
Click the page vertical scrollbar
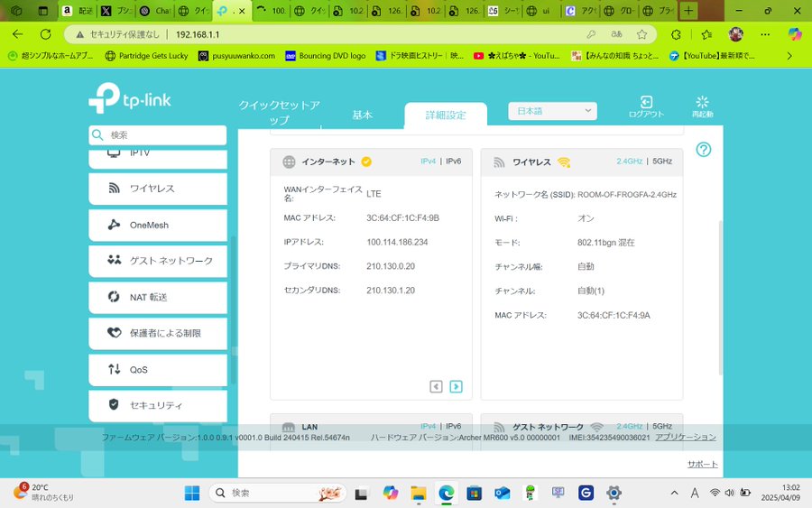point(720,298)
